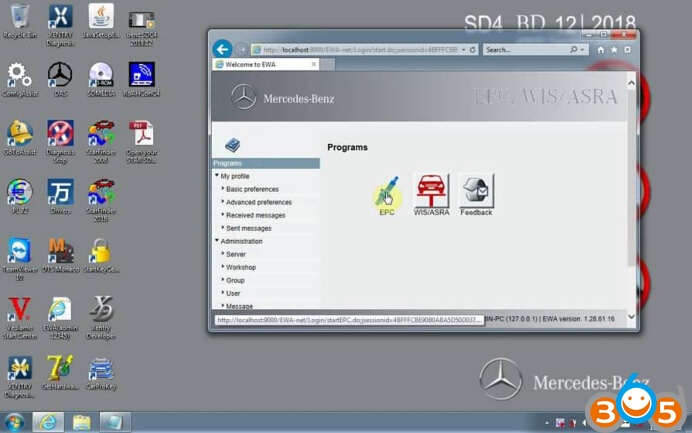Open Group administration page

(x=235, y=280)
